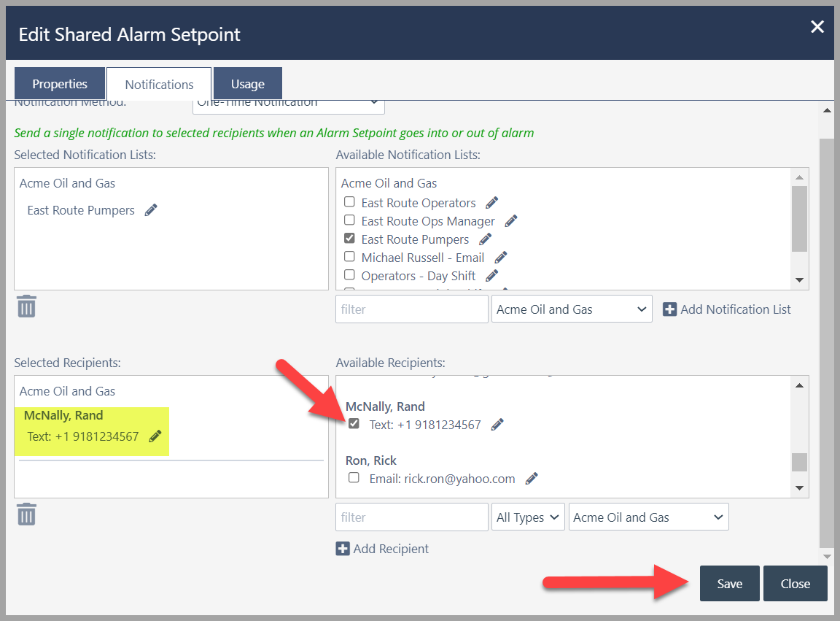This screenshot has width=840, height=621.
Task: Click the notification lists filter field
Action: coord(411,309)
